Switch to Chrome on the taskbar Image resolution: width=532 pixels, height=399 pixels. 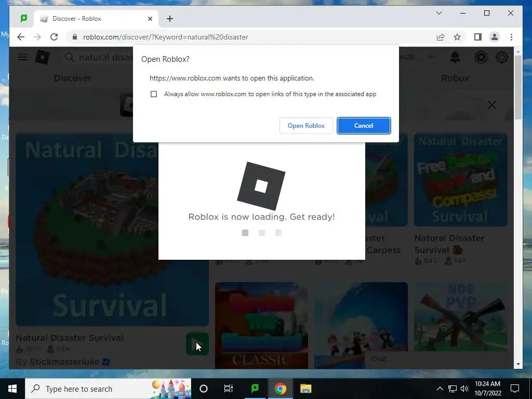pos(280,389)
